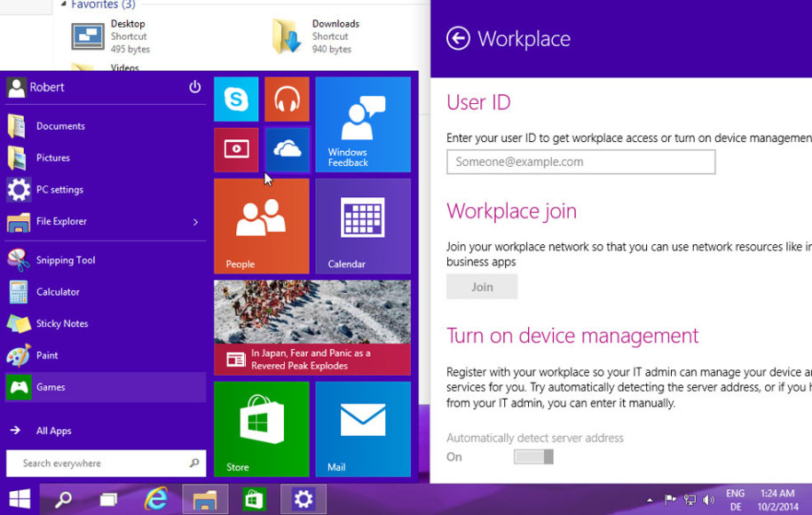Open the Video tile
This screenshot has width=812, height=515.
(236, 150)
